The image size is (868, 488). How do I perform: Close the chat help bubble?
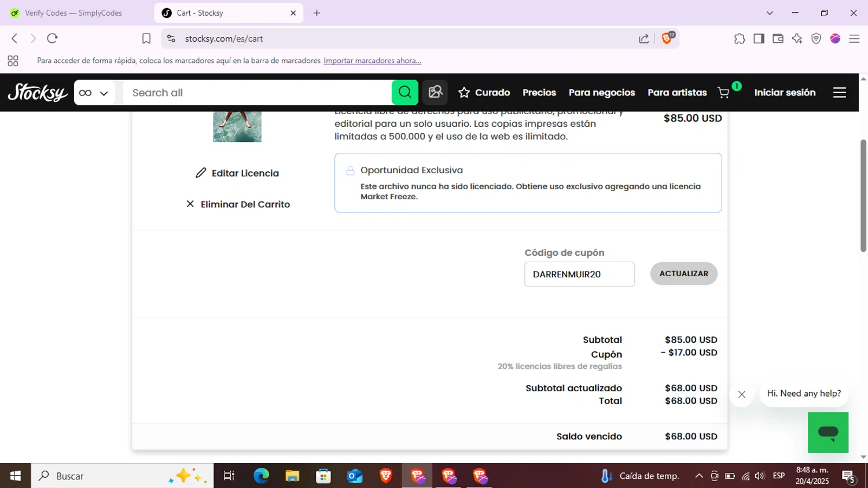click(x=742, y=394)
